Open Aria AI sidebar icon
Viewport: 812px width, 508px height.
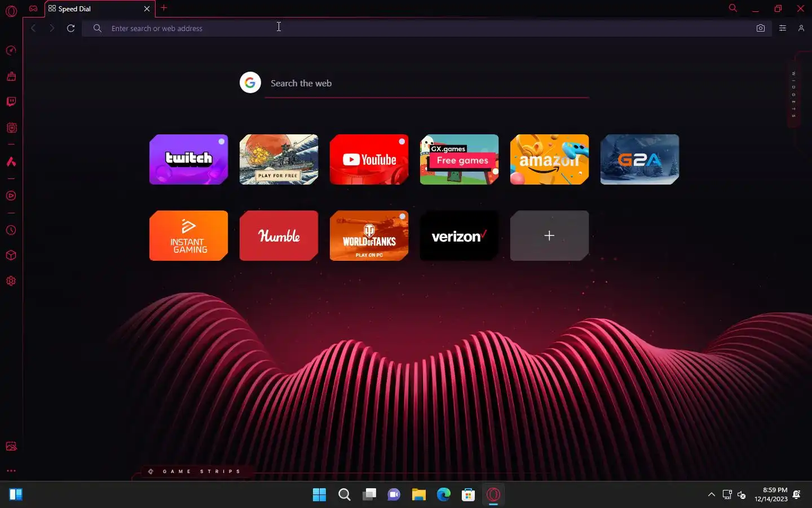pyautogui.click(x=11, y=161)
